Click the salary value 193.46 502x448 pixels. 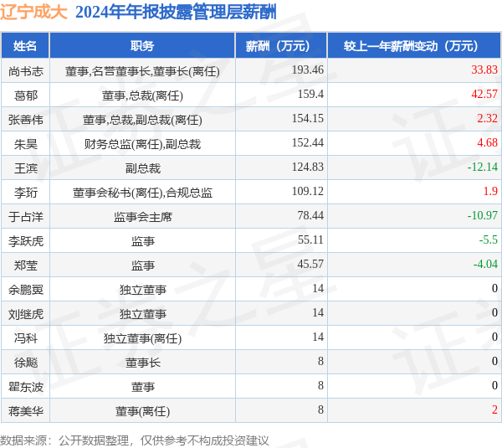308,70
